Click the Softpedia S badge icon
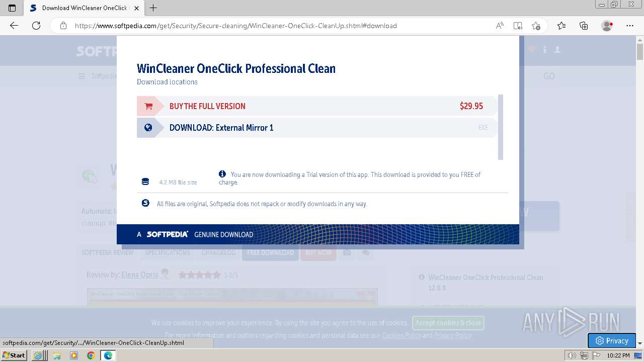The height and width of the screenshot is (362, 644). (145, 203)
